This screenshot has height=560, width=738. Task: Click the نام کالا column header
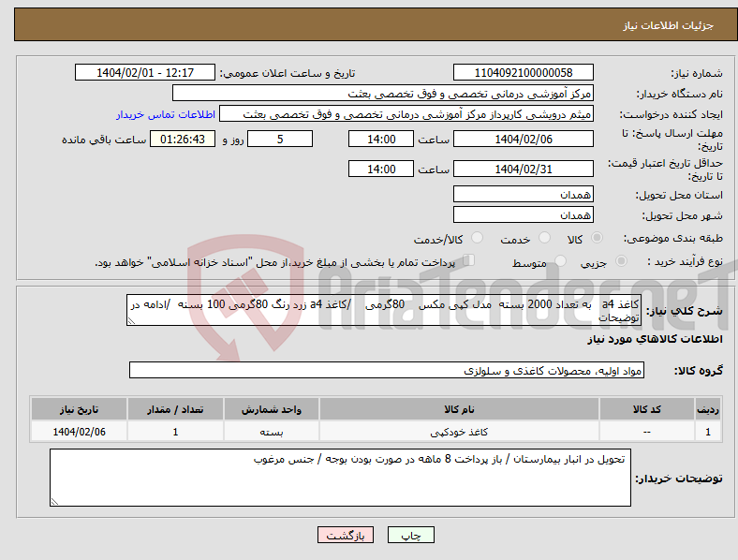pos(459,409)
